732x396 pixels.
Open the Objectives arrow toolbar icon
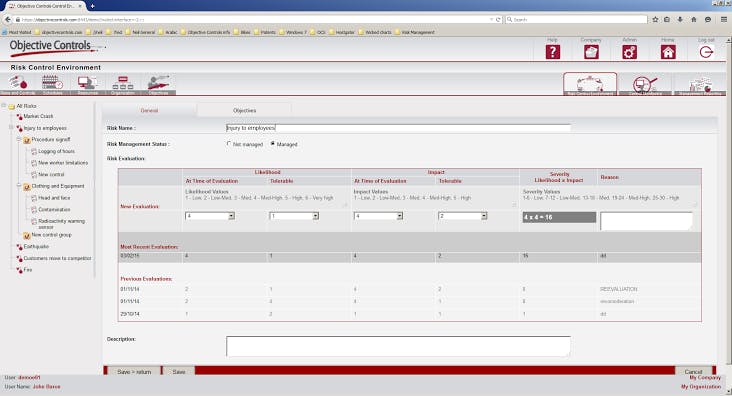(158, 83)
